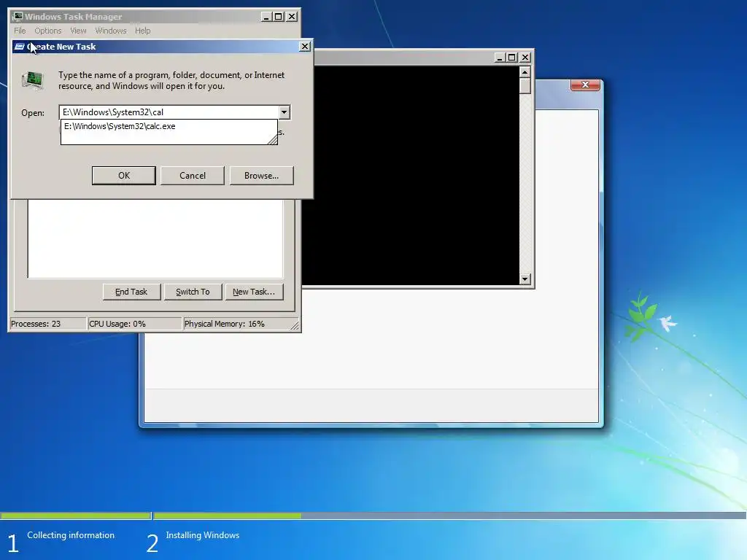This screenshot has height=560, width=747.
Task: Click the Processes: 23 status entry
Action: (x=47, y=324)
